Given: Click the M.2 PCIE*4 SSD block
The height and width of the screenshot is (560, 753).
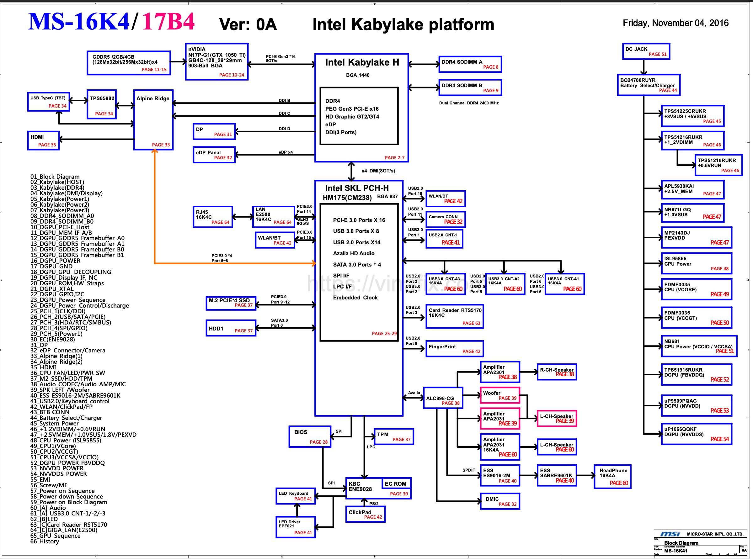Looking at the screenshot, I should pyautogui.click(x=231, y=303).
